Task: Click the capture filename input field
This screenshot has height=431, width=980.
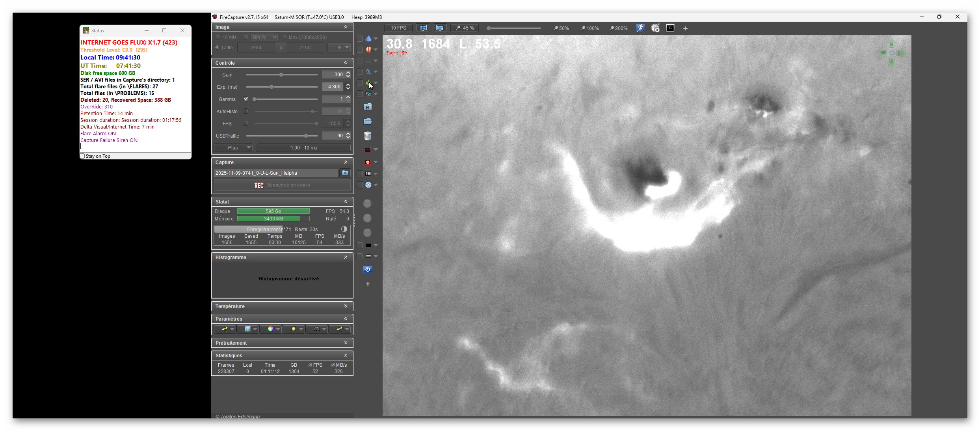Action: click(276, 173)
